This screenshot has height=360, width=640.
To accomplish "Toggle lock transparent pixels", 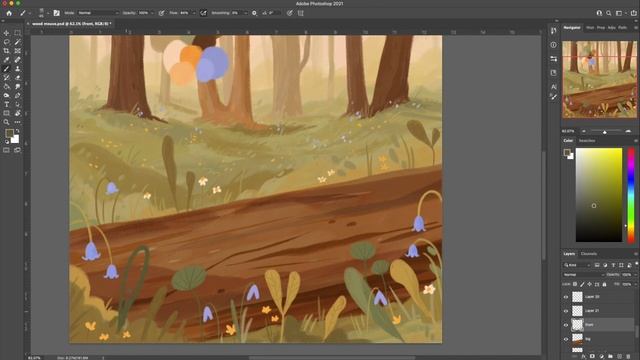I will pyautogui.click(x=575, y=284).
